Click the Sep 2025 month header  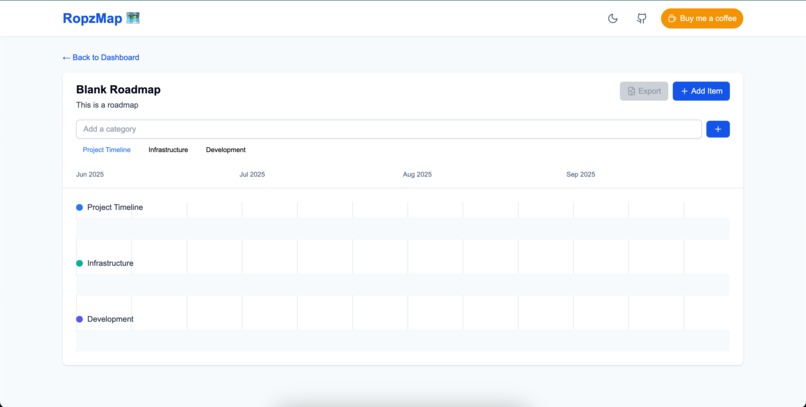click(580, 175)
